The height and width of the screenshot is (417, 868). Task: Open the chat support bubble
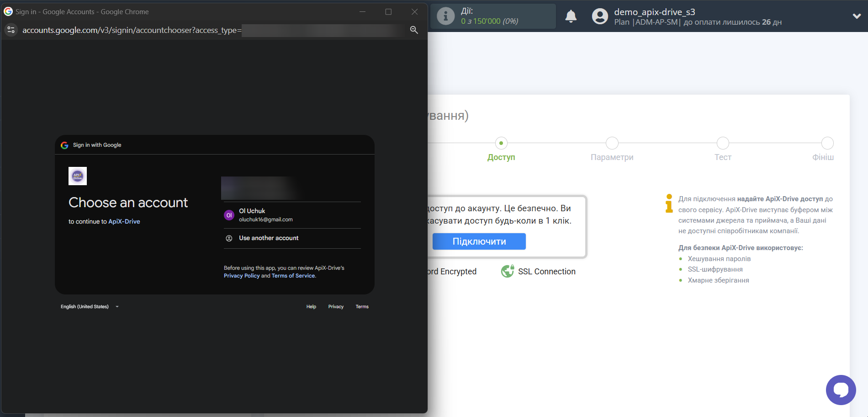click(841, 390)
